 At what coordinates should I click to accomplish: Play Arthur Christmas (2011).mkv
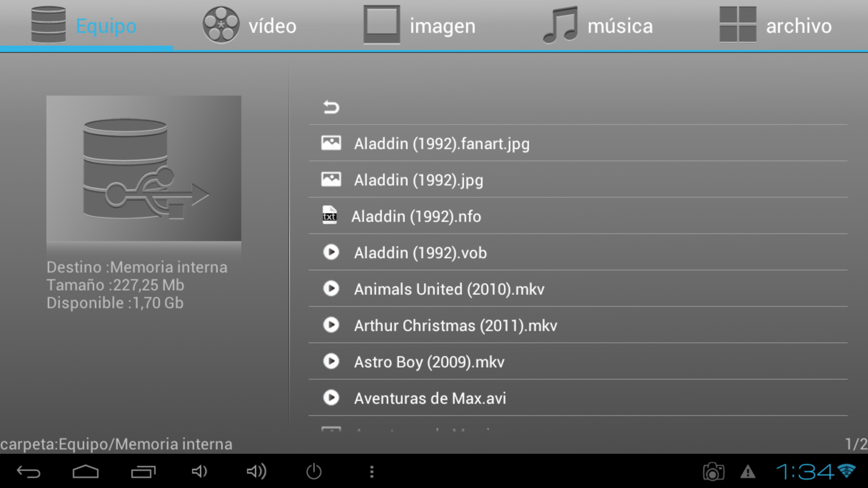pos(455,326)
